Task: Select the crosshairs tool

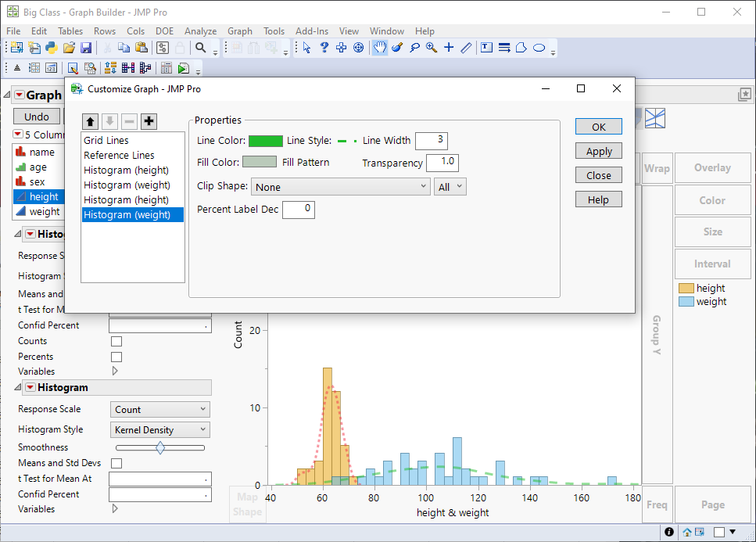Action: point(449,48)
